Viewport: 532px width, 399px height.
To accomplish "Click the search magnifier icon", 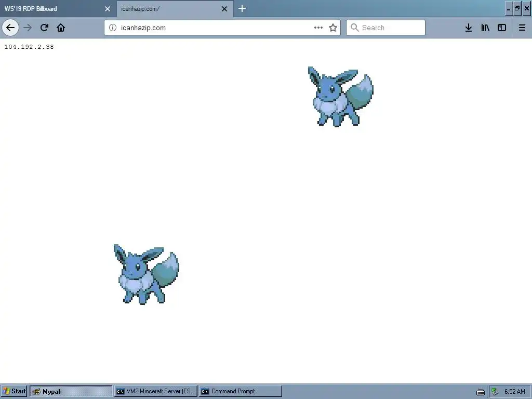I will pyautogui.click(x=354, y=28).
